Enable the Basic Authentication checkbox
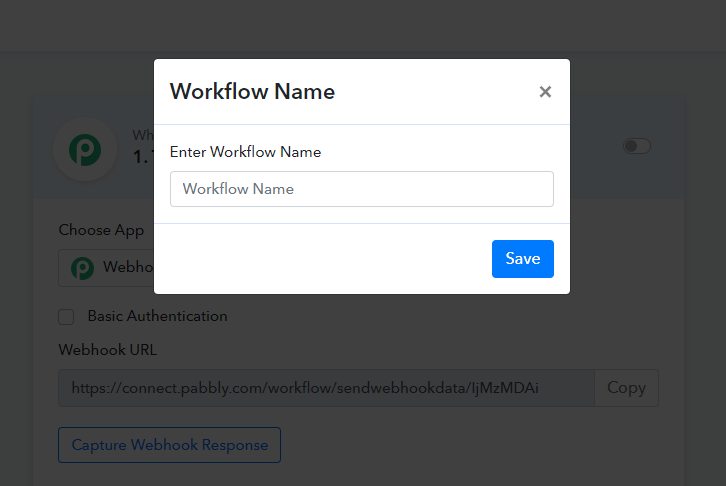Screen dimensions: 726x486 pyautogui.click(x=67, y=317)
